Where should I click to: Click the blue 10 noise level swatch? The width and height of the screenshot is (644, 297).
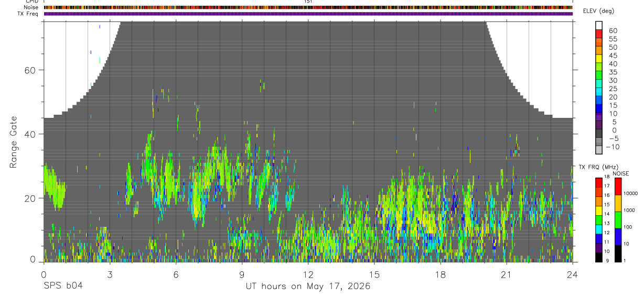618,237
